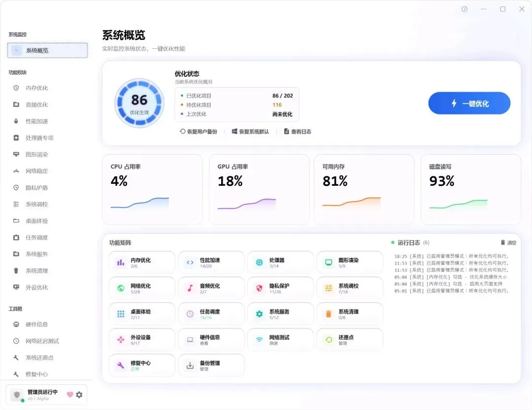Click the 硬件信息 chip sidebar icon
This screenshot has height=410, width=532.
(16, 324)
